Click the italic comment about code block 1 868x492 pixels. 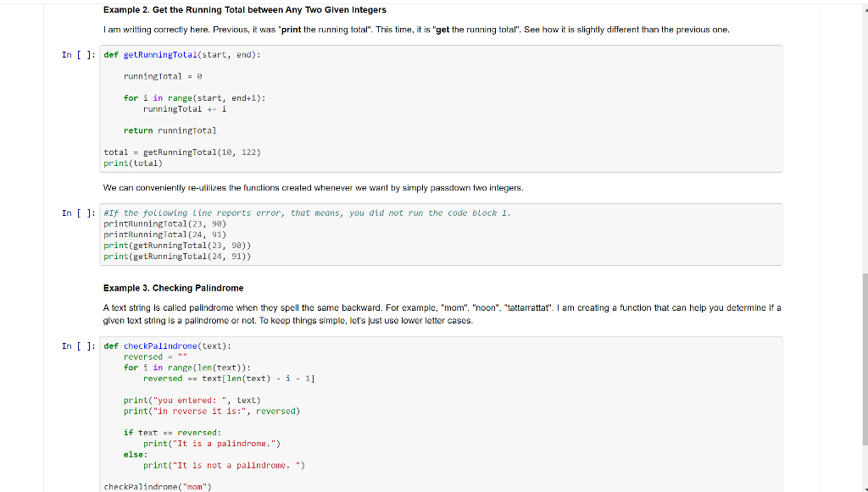(305, 213)
